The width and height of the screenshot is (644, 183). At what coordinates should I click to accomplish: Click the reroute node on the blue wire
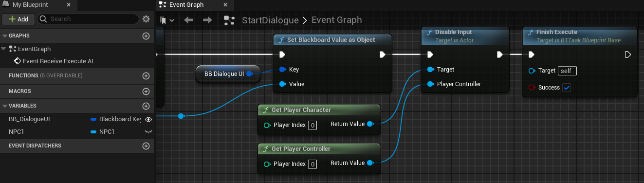click(x=181, y=116)
